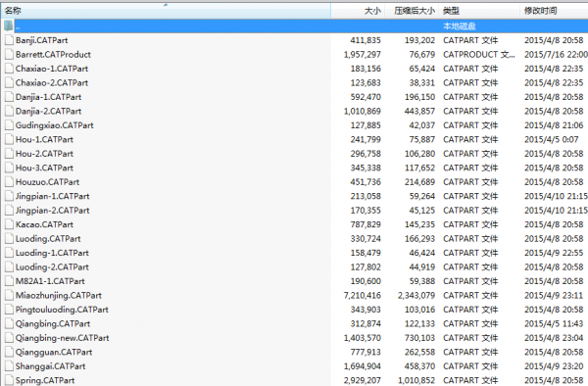Sort by the 压缩后大小 column header

[x=412, y=11]
